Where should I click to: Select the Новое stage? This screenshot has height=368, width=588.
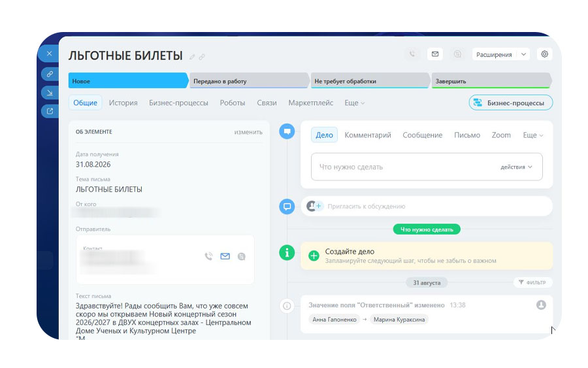tap(128, 80)
